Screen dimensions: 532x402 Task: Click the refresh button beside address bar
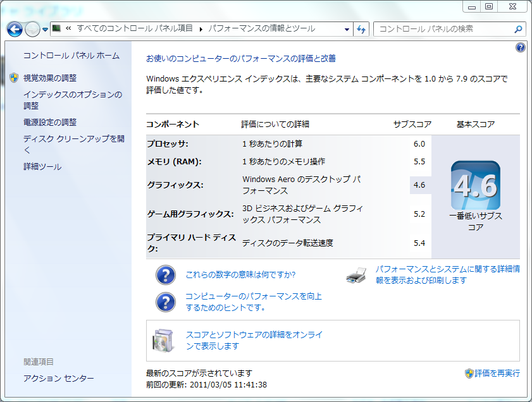tap(361, 30)
